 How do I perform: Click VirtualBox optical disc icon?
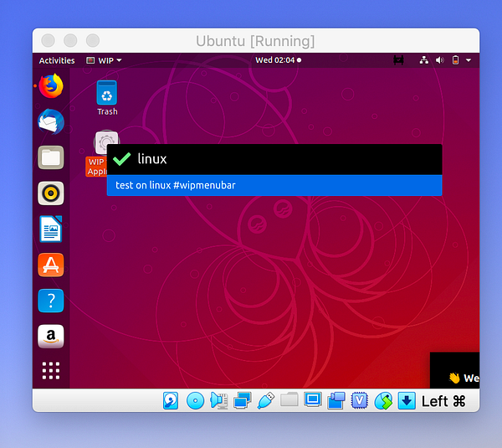[x=195, y=400]
